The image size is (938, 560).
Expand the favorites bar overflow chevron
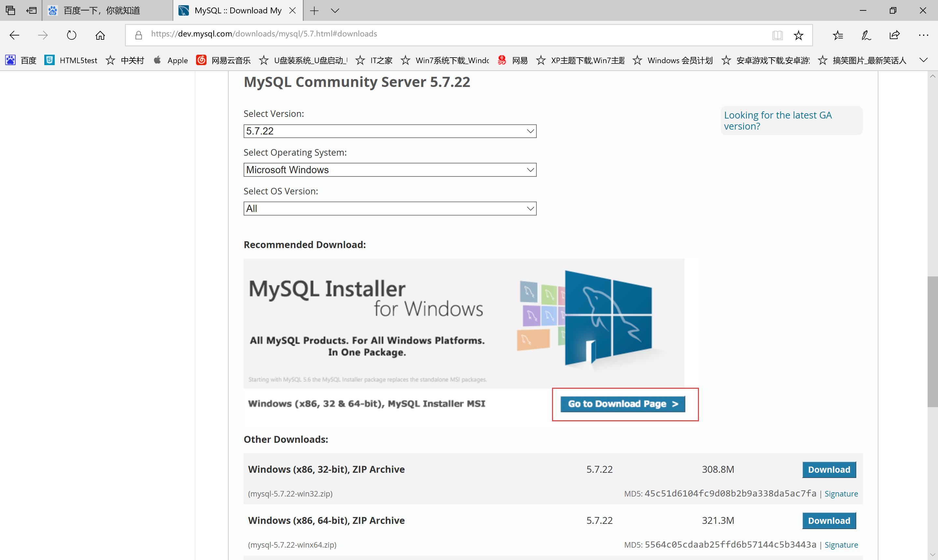(x=923, y=60)
